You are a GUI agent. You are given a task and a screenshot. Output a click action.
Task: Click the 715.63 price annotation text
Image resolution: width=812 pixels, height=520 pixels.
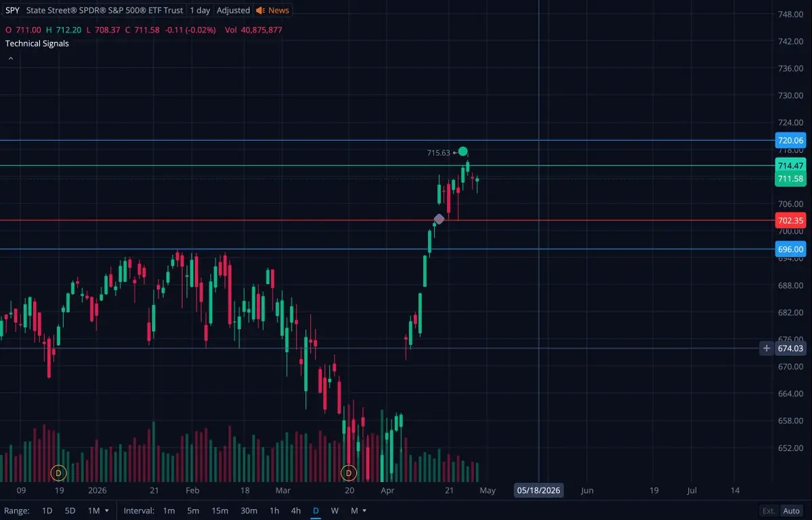[x=439, y=153]
